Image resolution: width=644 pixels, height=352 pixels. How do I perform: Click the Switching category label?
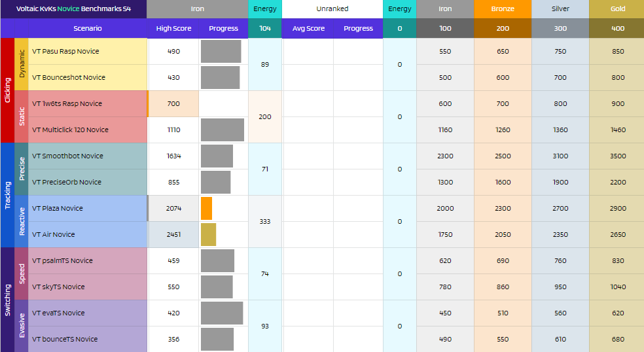(x=7, y=300)
